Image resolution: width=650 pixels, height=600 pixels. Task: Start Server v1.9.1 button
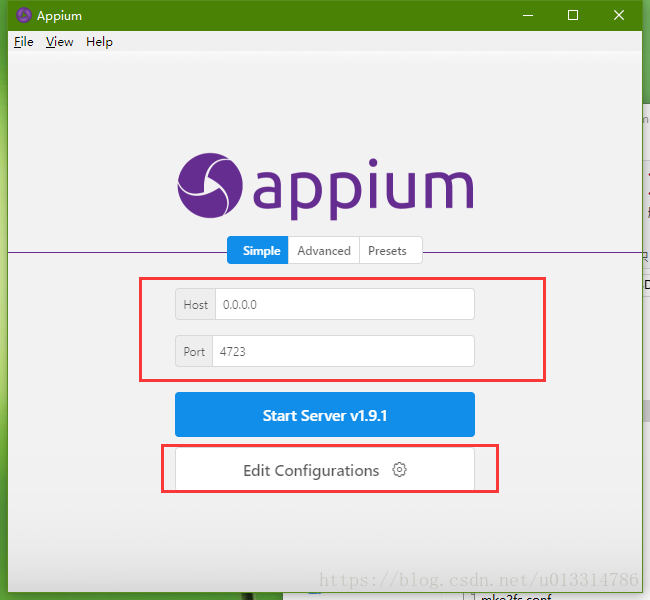tap(325, 415)
